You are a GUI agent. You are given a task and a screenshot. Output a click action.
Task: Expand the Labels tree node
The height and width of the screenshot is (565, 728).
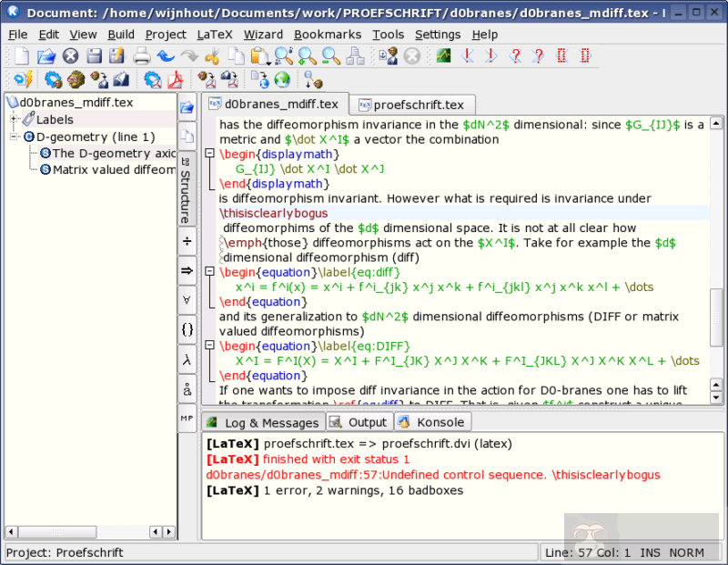point(15,120)
